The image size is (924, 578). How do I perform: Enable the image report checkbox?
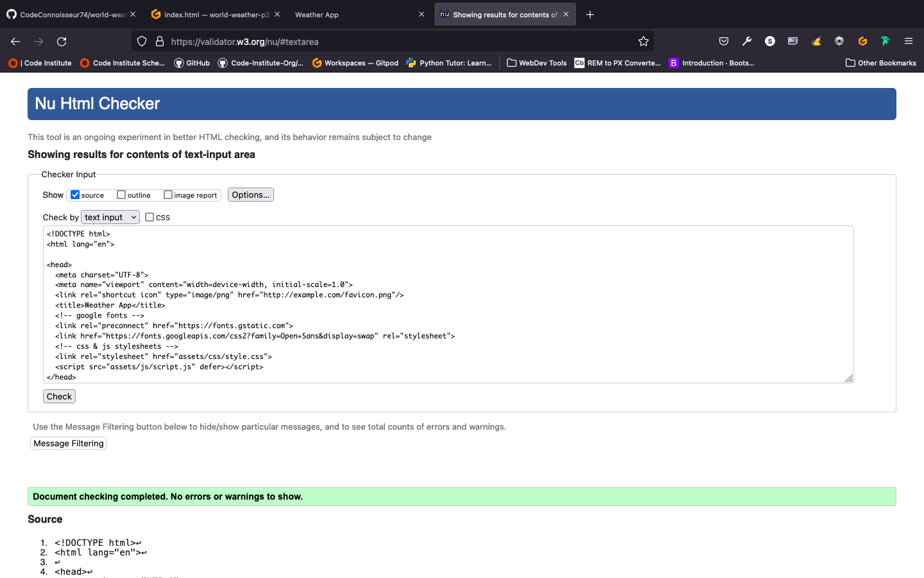[x=168, y=195]
